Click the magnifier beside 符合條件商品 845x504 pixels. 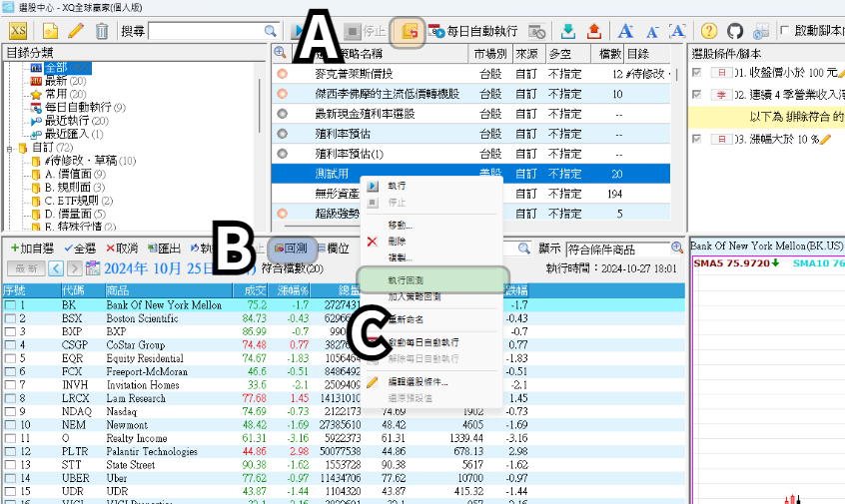click(x=676, y=248)
